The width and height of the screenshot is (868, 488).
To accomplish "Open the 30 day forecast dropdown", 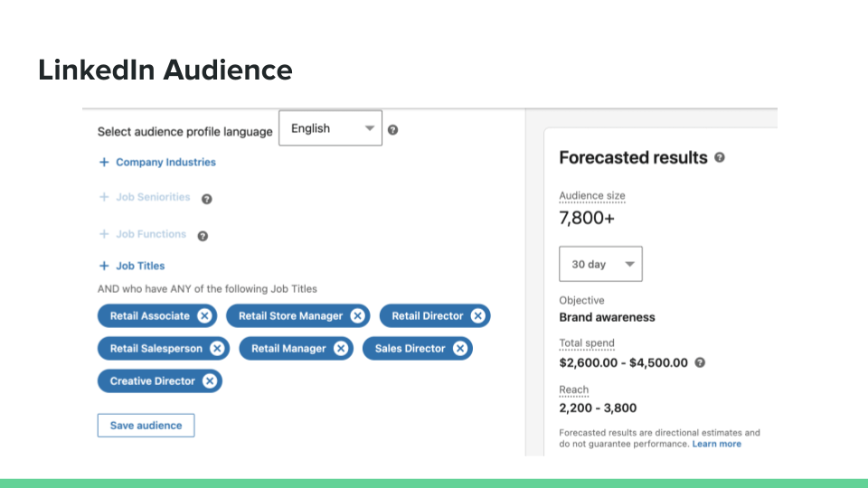I will pos(600,265).
